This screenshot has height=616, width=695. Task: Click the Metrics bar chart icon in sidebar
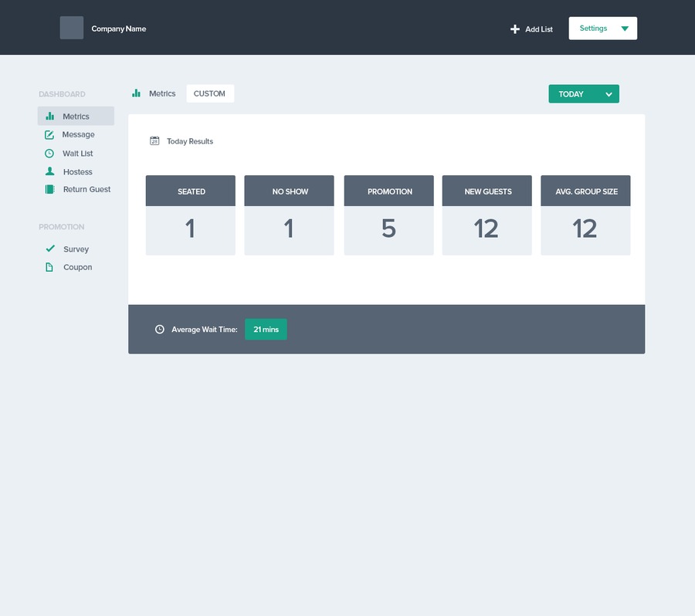point(50,116)
